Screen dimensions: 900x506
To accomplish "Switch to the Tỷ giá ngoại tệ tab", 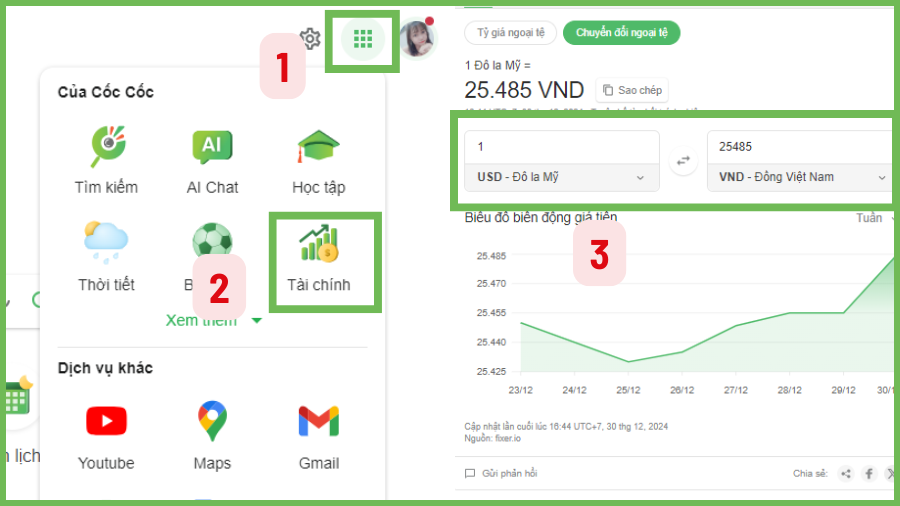I will pos(511,32).
